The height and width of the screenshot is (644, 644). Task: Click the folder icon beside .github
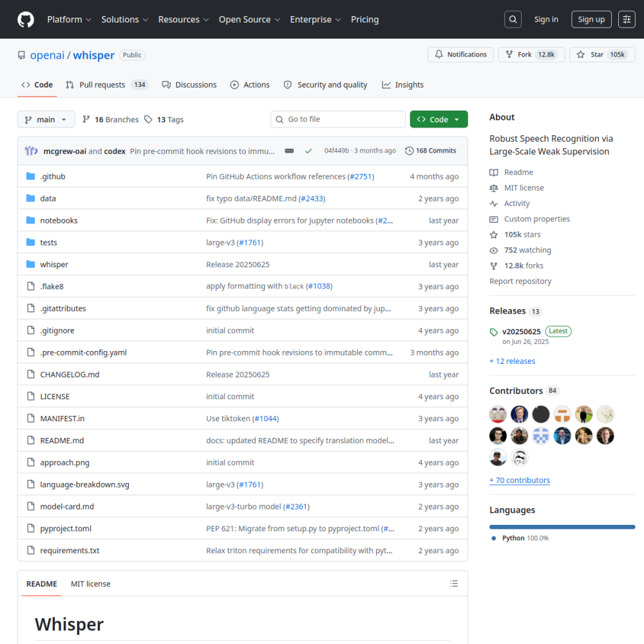pyautogui.click(x=31, y=176)
